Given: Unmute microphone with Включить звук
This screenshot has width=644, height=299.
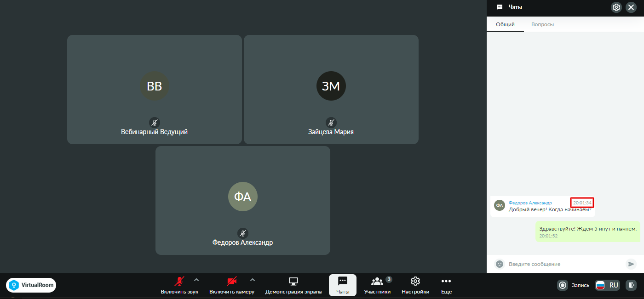Looking at the screenshot, I should [x=179, y=286].
